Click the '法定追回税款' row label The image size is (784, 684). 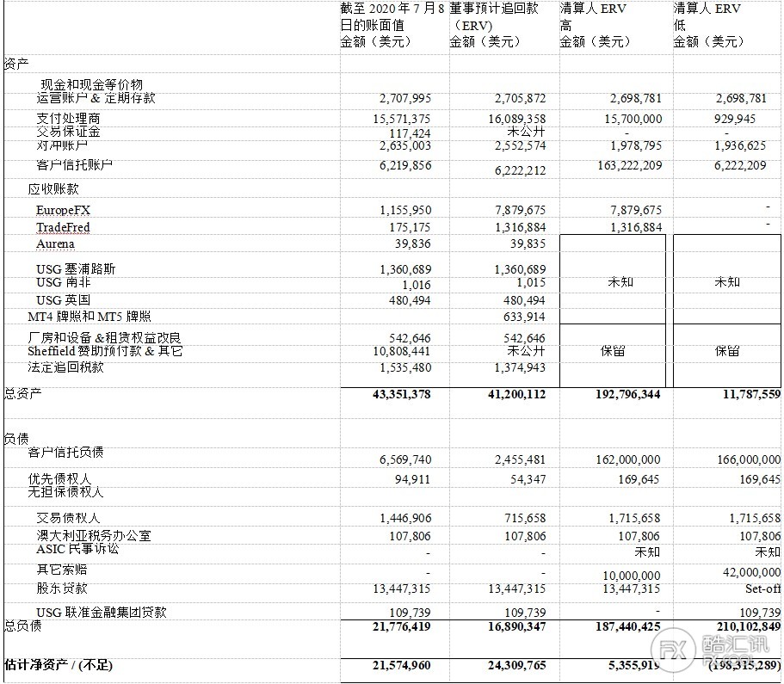tap(66, 367)
